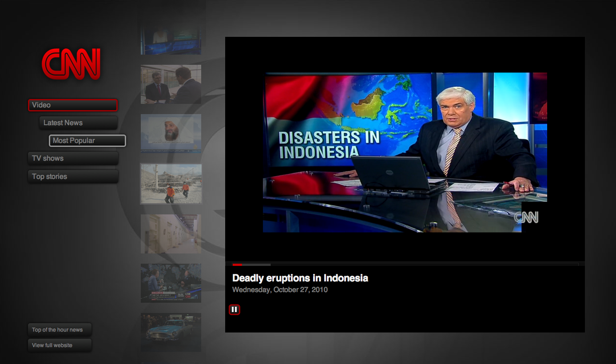This screenshot has height=364, width=616.
Task: Click the Disasters in Indonesia video frame
Action: pyautogui.click(x=405, y=152)
